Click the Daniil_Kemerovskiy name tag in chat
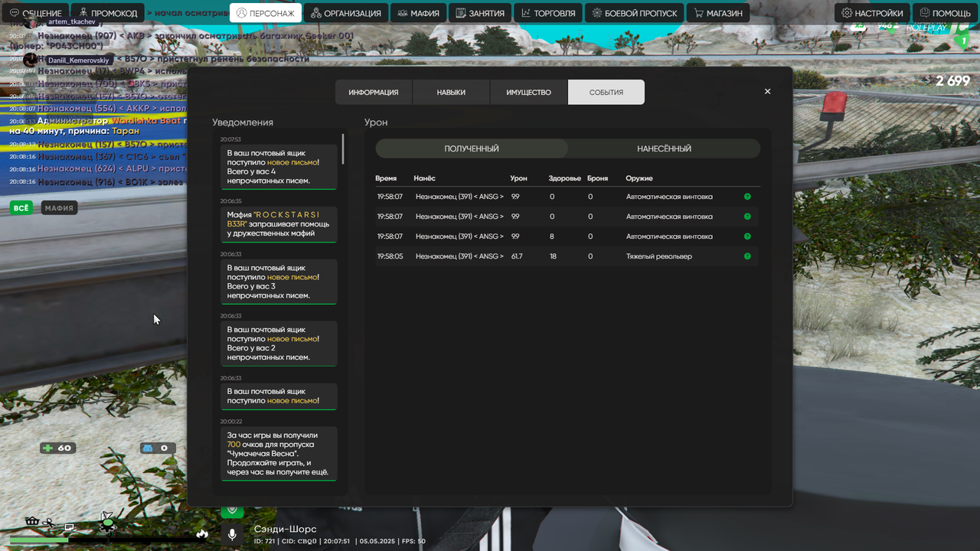Viewport: 980px width, 551px height. [79, 60]
